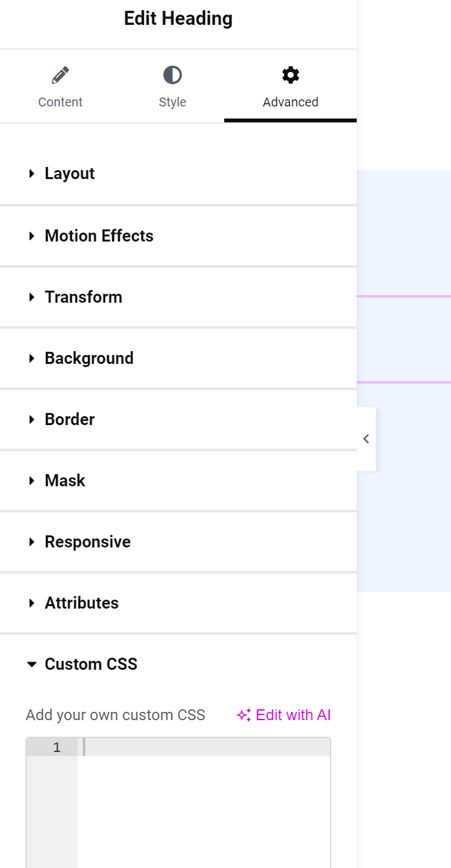
Task: Click the arrow next to Layout
Action: point(32,173)
